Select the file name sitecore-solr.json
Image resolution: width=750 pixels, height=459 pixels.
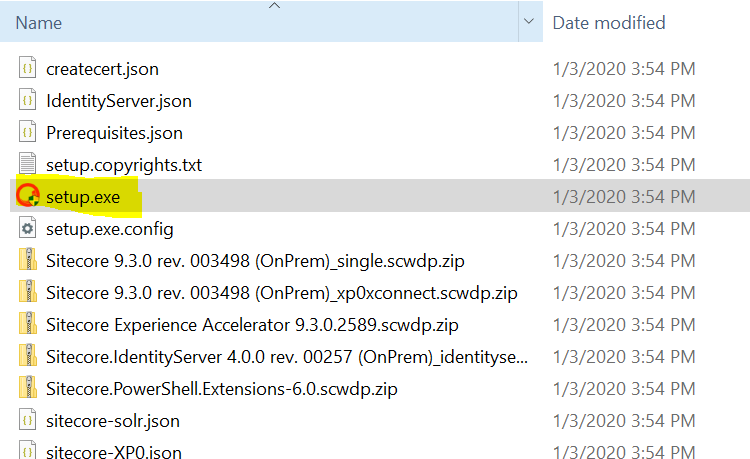(113, 421)
